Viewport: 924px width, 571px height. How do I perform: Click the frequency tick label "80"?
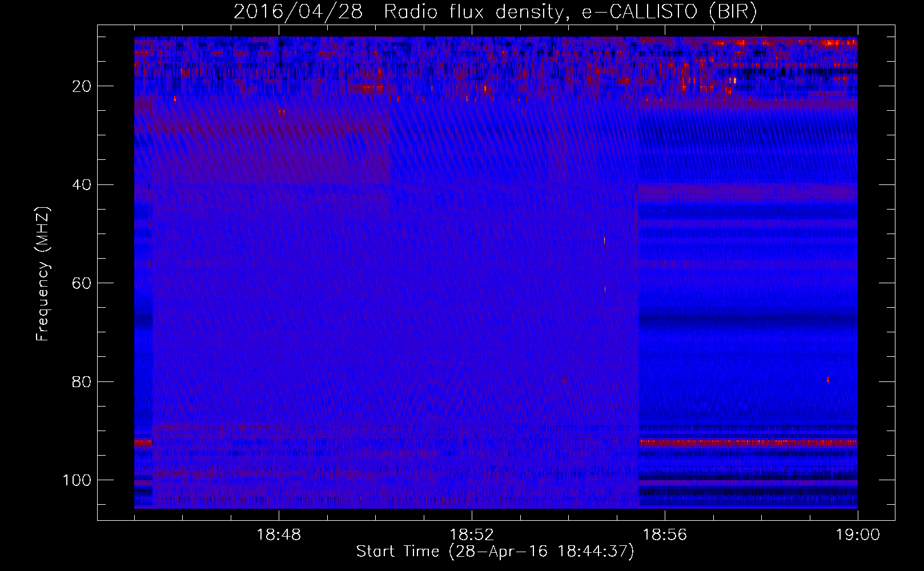(x=82, y=382)
